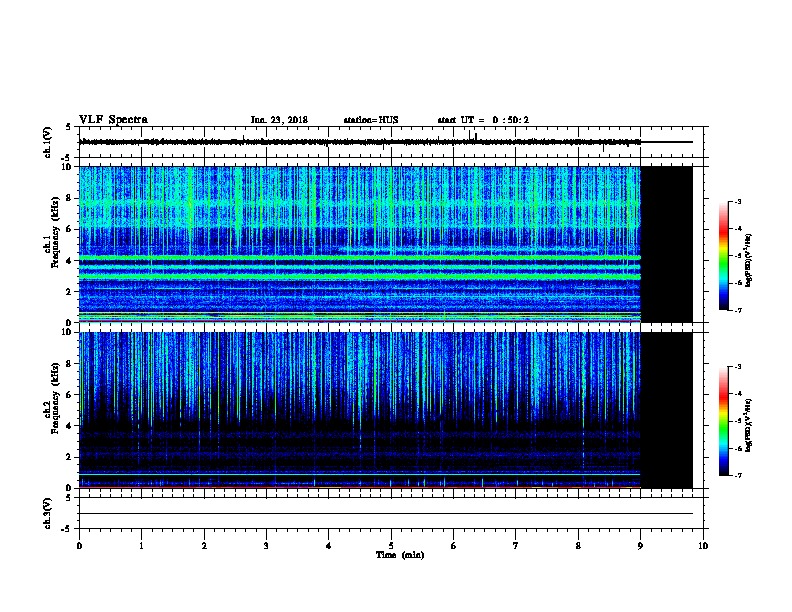Screen dimensions: 792x612
Task: Select the ch.2 'Frequency (kHz)' axis label
Action: coord(55,397)
